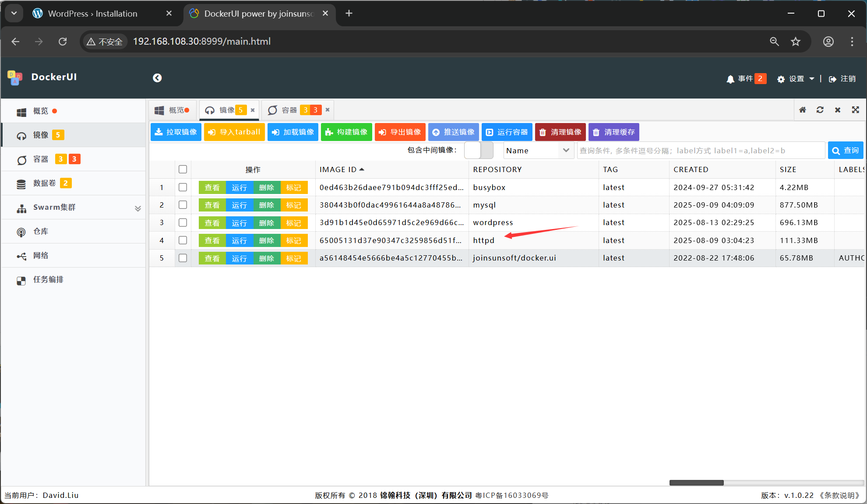This screenshot has width=867, height=504.
Task: Open the settings gear menu
Action: tap(795, 79)
